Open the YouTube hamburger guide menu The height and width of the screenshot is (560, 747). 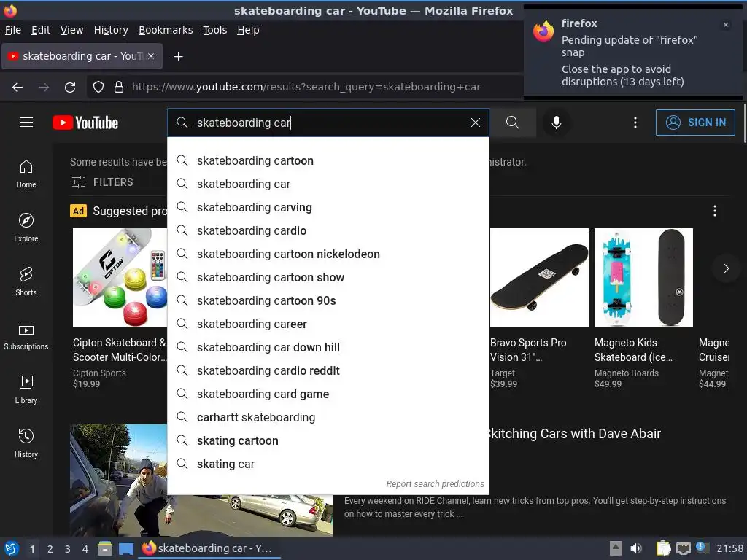(x=26, y=122)
